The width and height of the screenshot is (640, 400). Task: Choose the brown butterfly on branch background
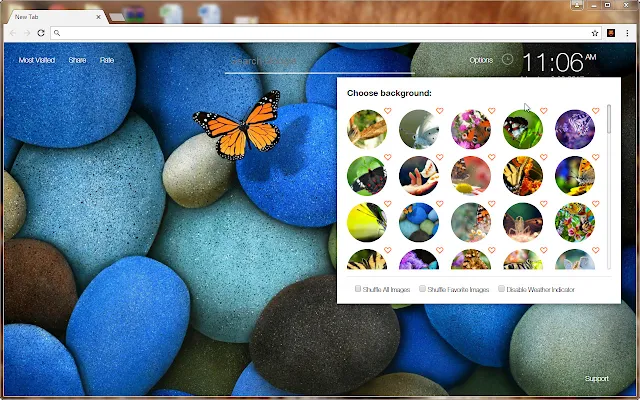point(367,129)
